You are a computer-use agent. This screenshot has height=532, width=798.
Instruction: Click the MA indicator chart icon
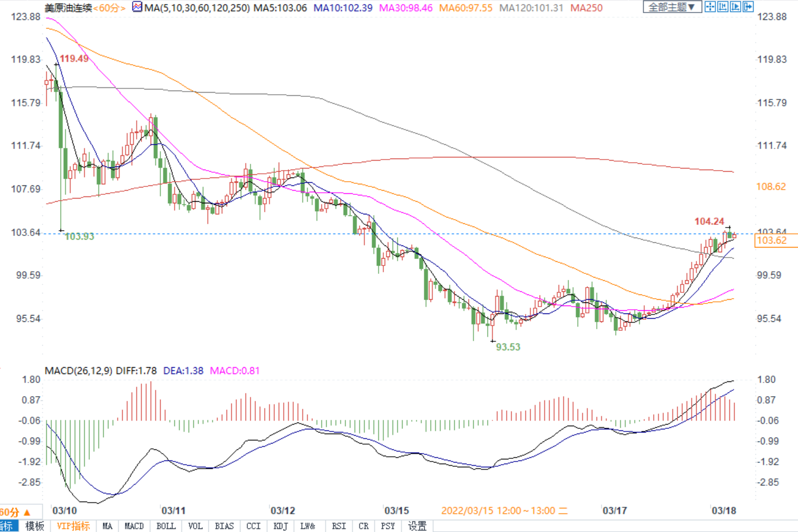pyautogui.click(x=137, y=7)
